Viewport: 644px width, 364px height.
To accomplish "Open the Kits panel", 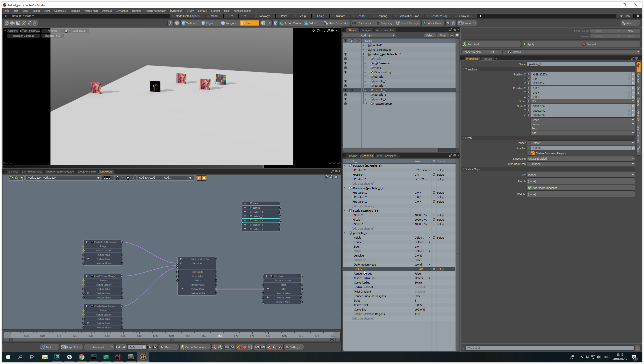I will pos(631,23).
